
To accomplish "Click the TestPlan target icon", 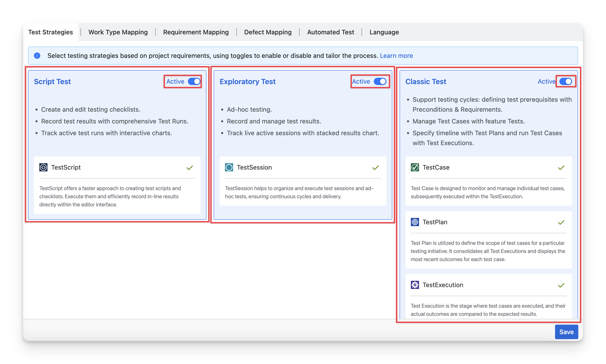I will [415, 222].
